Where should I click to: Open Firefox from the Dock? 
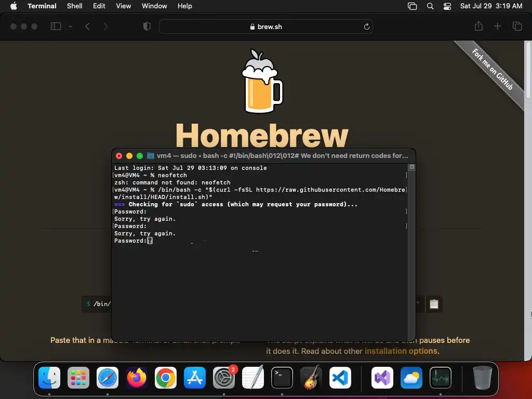(137, 378)
